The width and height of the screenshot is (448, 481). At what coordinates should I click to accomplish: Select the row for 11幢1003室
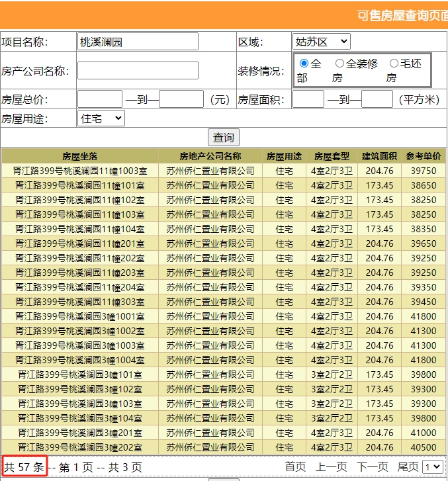(80, 171)
